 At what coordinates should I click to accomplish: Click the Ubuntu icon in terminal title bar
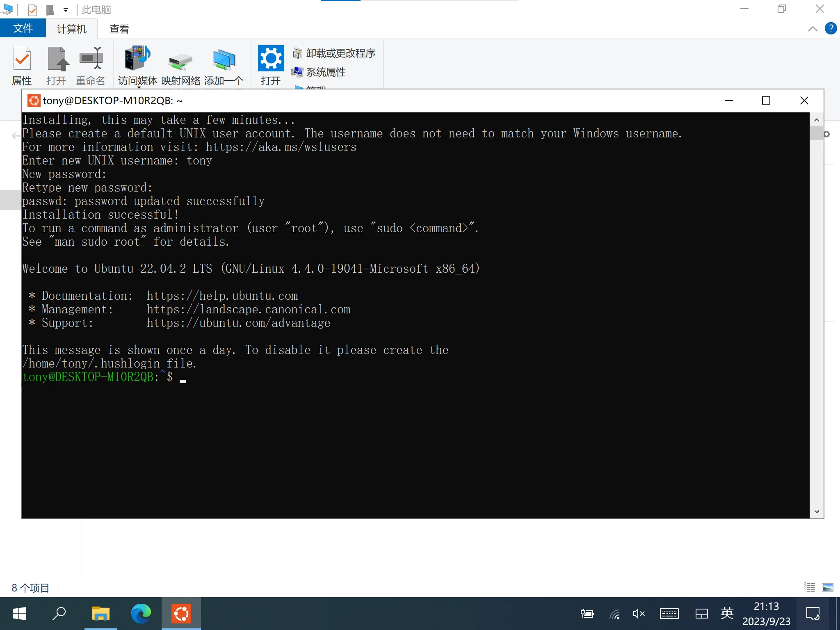click(x=34, y=100)
